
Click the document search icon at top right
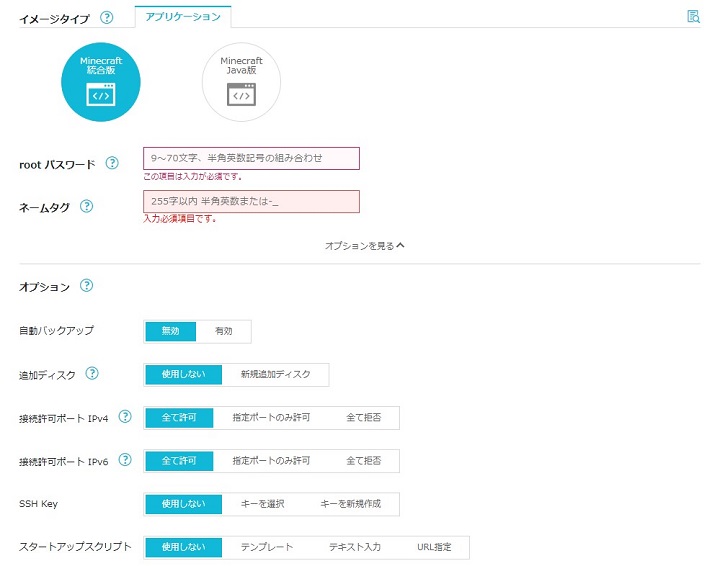coord(693,17)
